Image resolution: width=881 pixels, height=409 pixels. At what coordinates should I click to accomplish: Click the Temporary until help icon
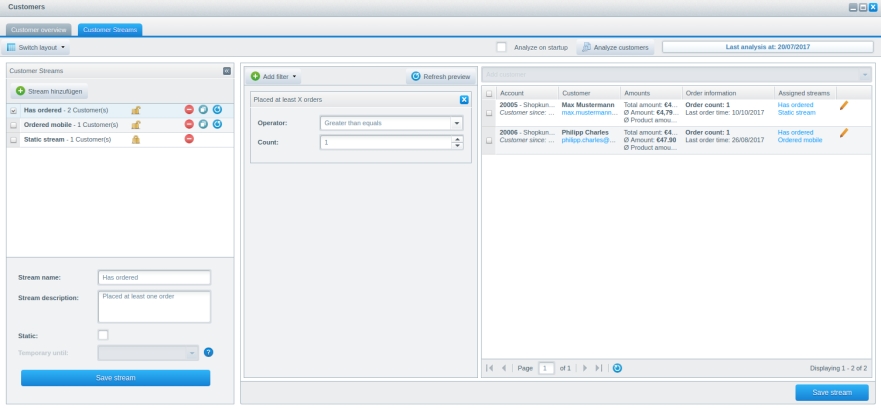coord(208,352)
